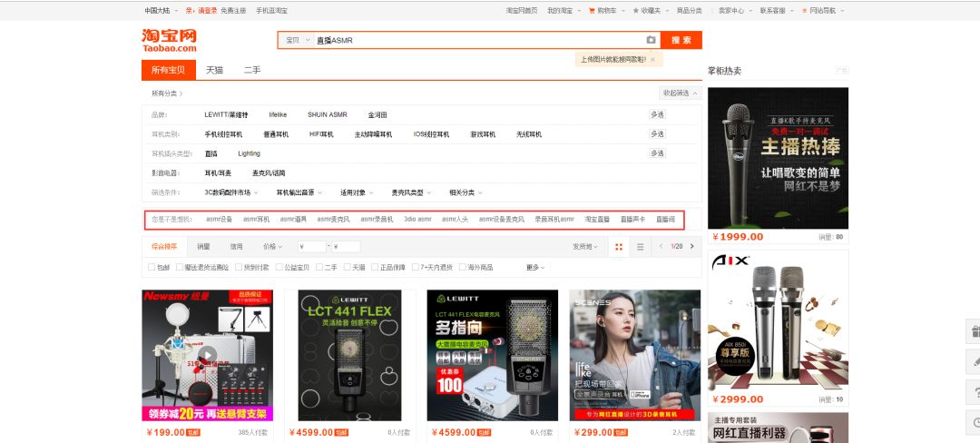The width and height of the screenshot is (980, 443).
Task: Check the 正品保障 checkbox
Action: coord(375,267)
